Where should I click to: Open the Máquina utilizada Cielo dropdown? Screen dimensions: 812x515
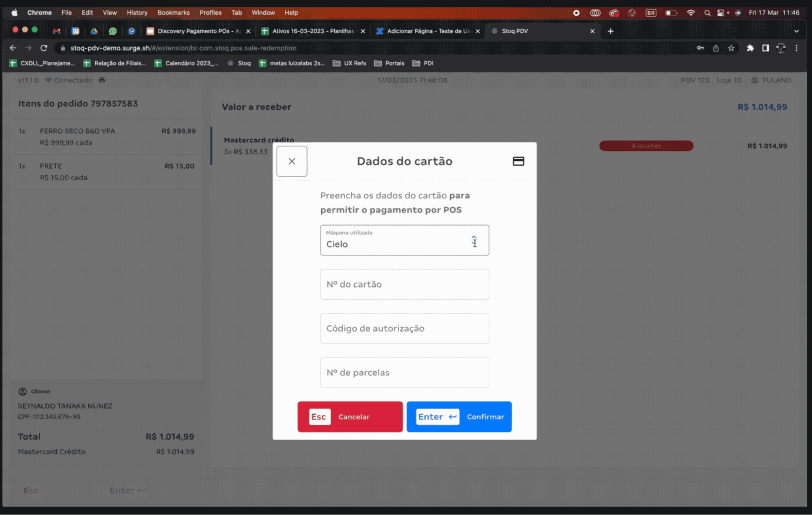coord(404,240)
